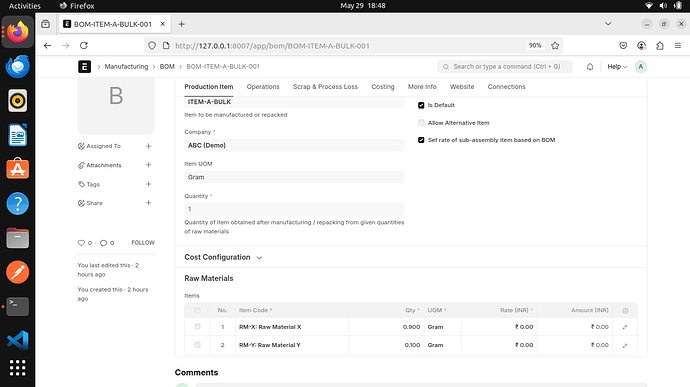The height and width of the screenshot is (387, 690).
Task: Switch to the Operations tab
Action: pos(263,87)
